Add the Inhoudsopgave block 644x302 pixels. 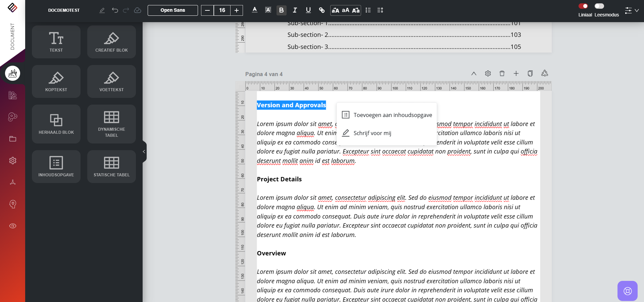(56, 167)
